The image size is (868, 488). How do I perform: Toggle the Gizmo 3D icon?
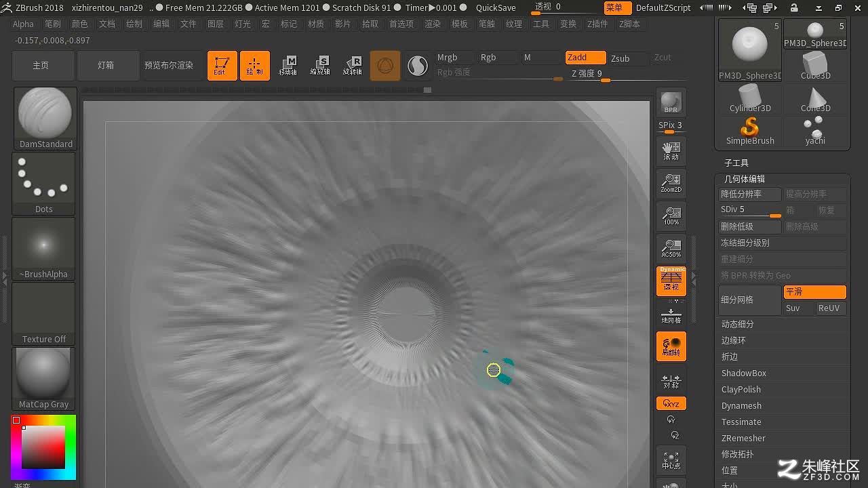(x=385, y=66)
